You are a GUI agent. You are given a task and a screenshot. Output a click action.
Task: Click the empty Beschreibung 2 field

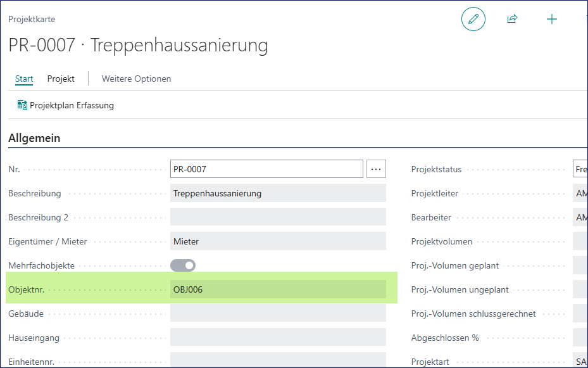click(x=277, y=217)
